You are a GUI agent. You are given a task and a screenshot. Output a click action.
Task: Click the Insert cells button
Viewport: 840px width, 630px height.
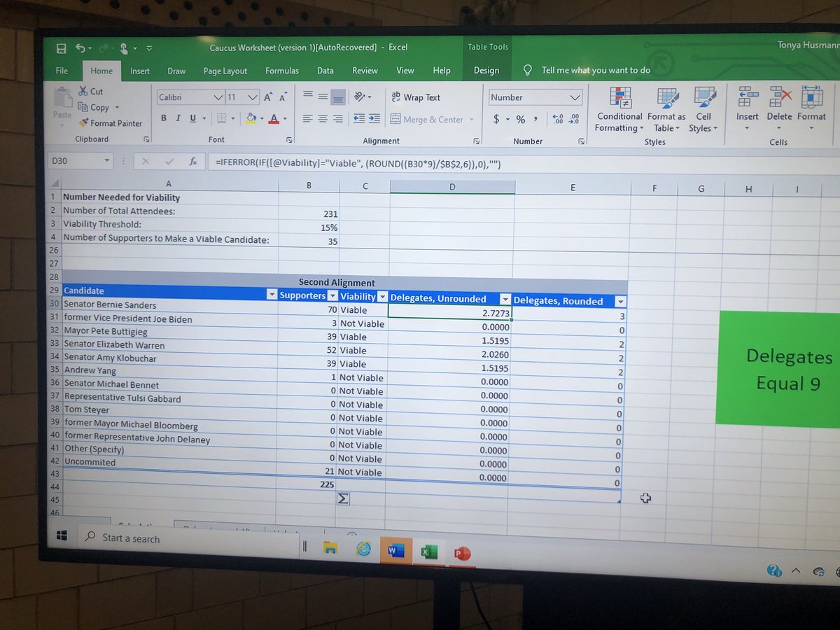pyautogui.click(x=747, y=110)
